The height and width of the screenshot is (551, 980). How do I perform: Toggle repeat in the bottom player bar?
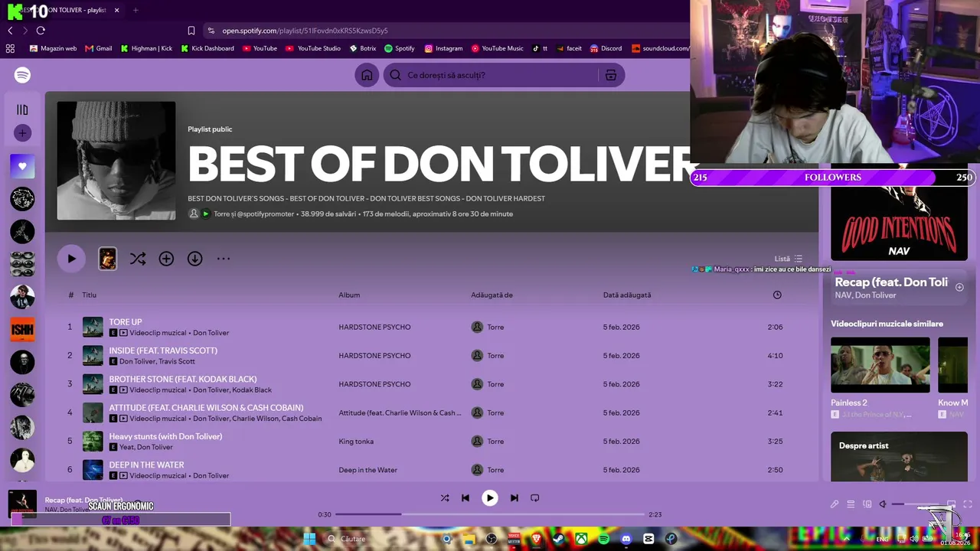click(x=535, y=498)
